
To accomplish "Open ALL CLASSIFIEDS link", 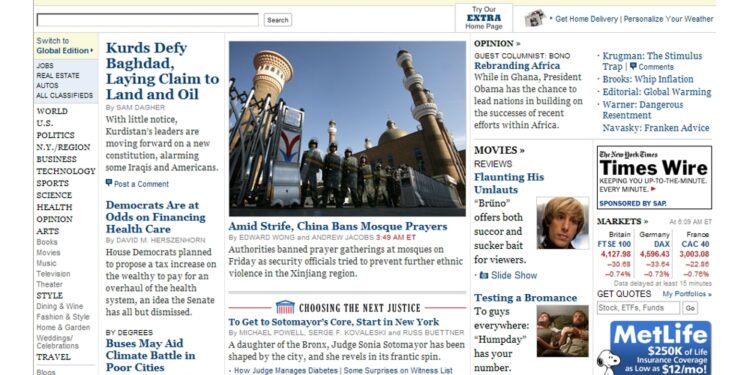I will click(65, 95).
